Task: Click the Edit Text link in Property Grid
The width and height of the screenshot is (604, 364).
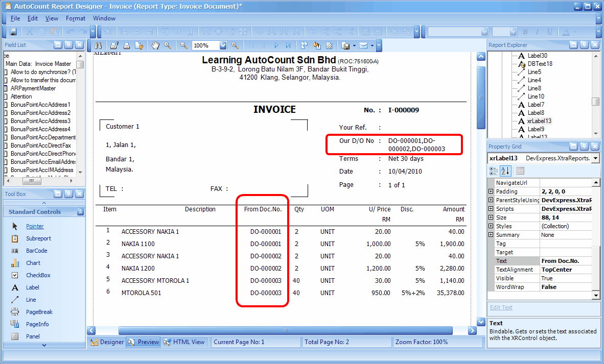Action: [501, 307]
